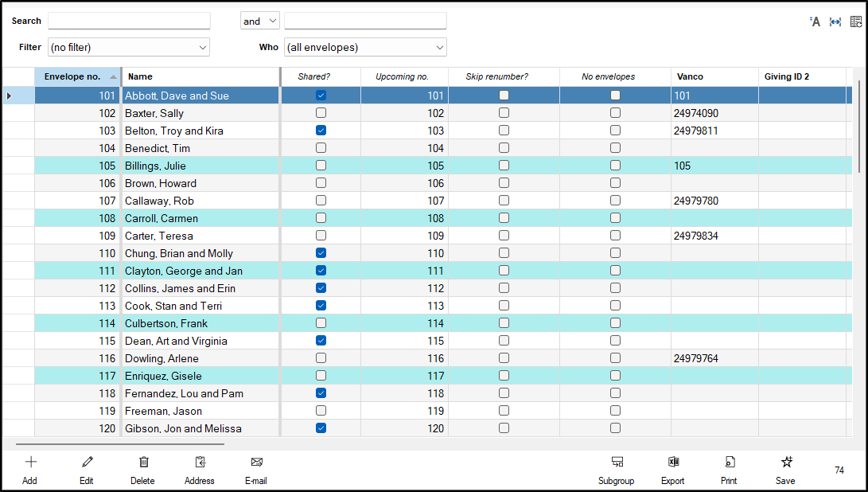Enable No envelopes for Benedict, Tim
The height and width of the screenshot is (492, 868).
[615, 148]
